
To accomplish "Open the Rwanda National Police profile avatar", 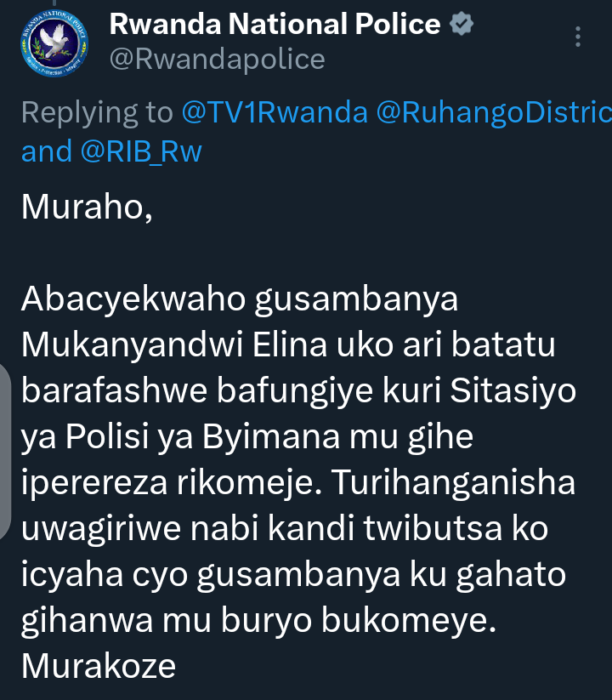I will (54, 43).
